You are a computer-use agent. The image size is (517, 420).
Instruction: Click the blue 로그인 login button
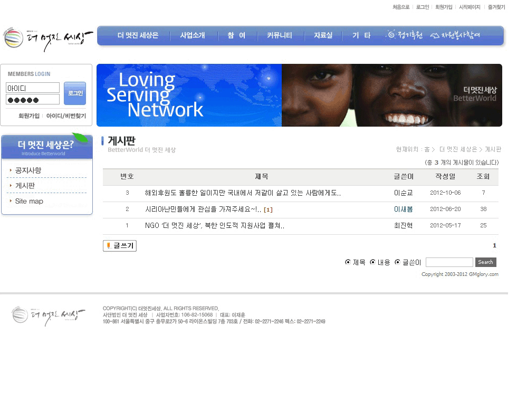[x=75, y=93]
